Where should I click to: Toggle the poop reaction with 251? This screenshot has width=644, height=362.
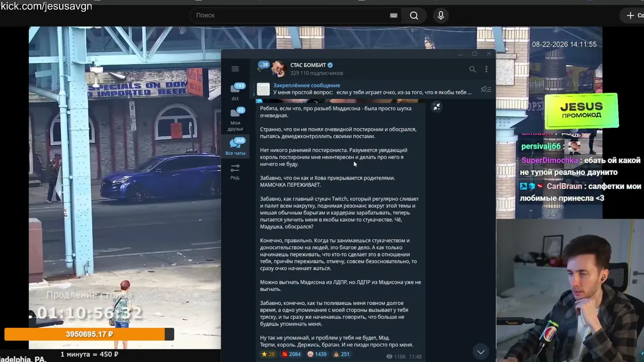point(341,354)
